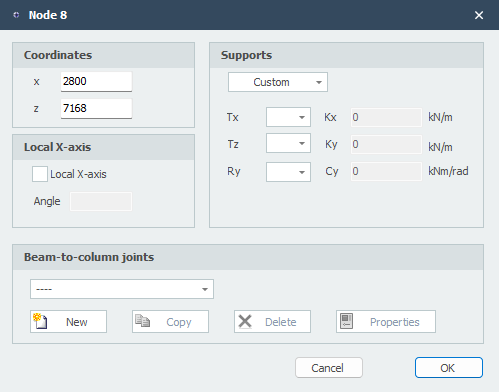This screenshot has width=499, height=392.
Task: Open the Custom supports dropdown
Action: pyautogui.click(x=278, y=82)
